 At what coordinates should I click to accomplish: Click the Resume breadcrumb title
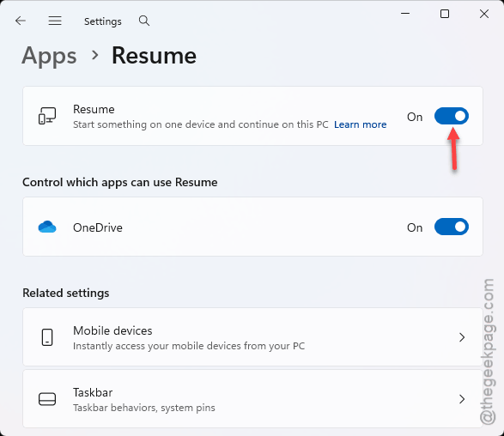click(x=154, y=56)
